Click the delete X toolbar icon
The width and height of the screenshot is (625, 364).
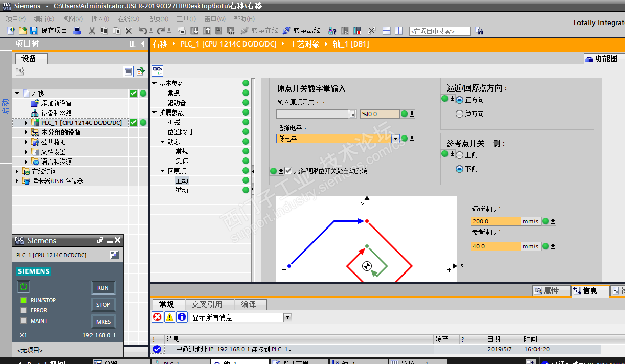[129, 31]
